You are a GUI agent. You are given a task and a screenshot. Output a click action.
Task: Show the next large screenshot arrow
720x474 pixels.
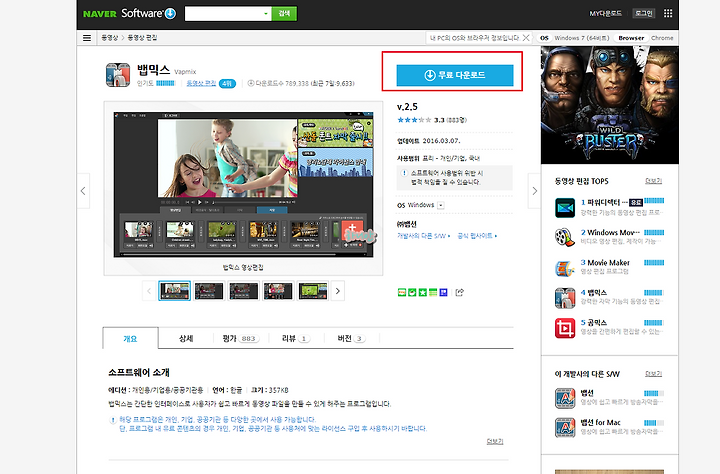pos(534,191)
